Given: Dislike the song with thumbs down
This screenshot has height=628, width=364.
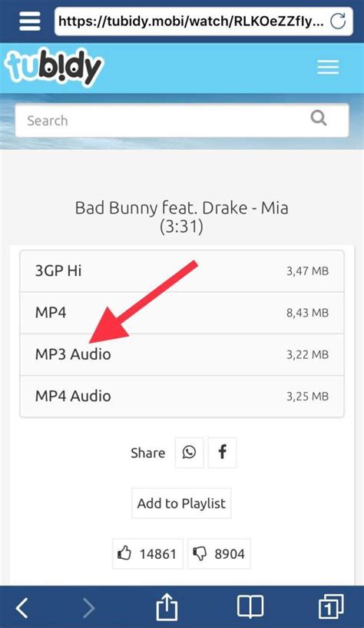Looking at the screenshot, I should point(219,554).
